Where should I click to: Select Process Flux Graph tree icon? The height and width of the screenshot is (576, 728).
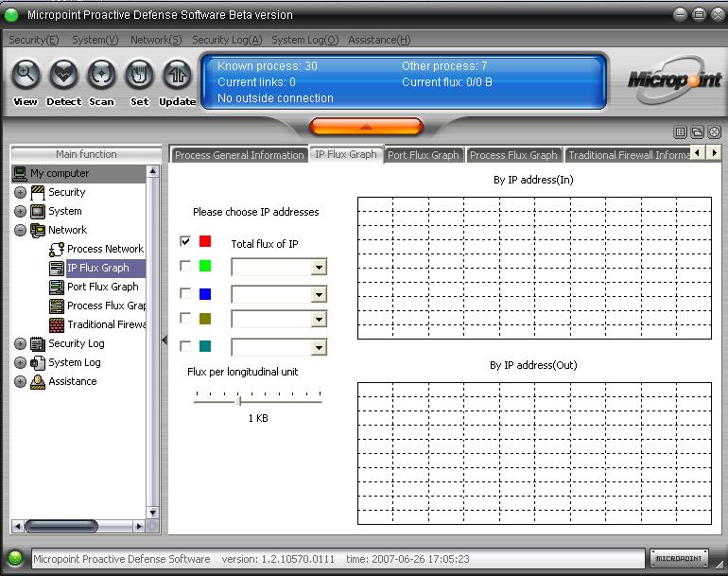click(x=57, y=305)
